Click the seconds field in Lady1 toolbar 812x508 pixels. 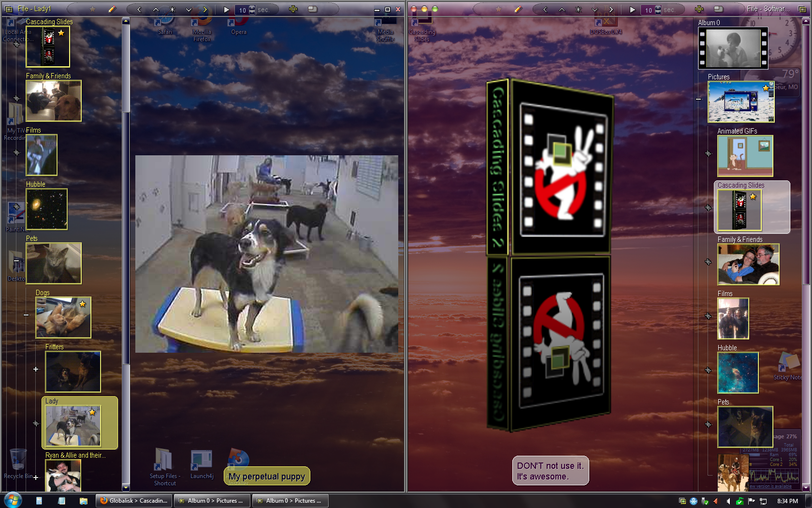242,10
